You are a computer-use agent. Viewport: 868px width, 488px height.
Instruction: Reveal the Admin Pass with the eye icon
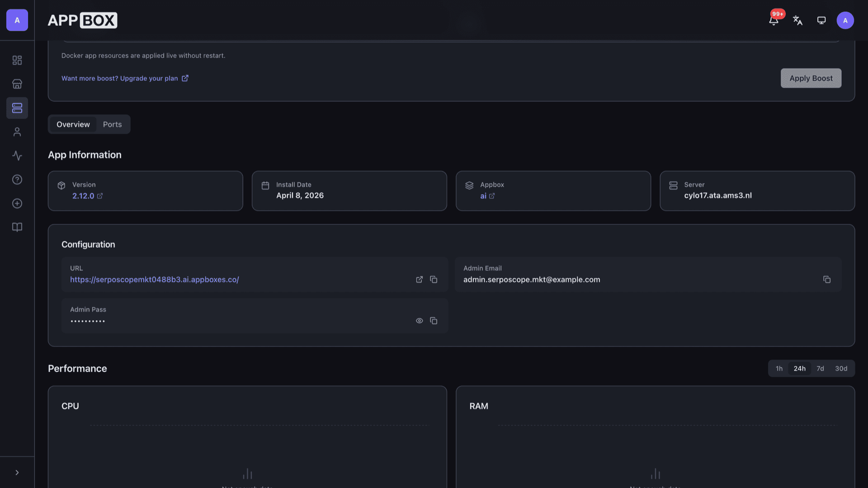tap(420, 321)
